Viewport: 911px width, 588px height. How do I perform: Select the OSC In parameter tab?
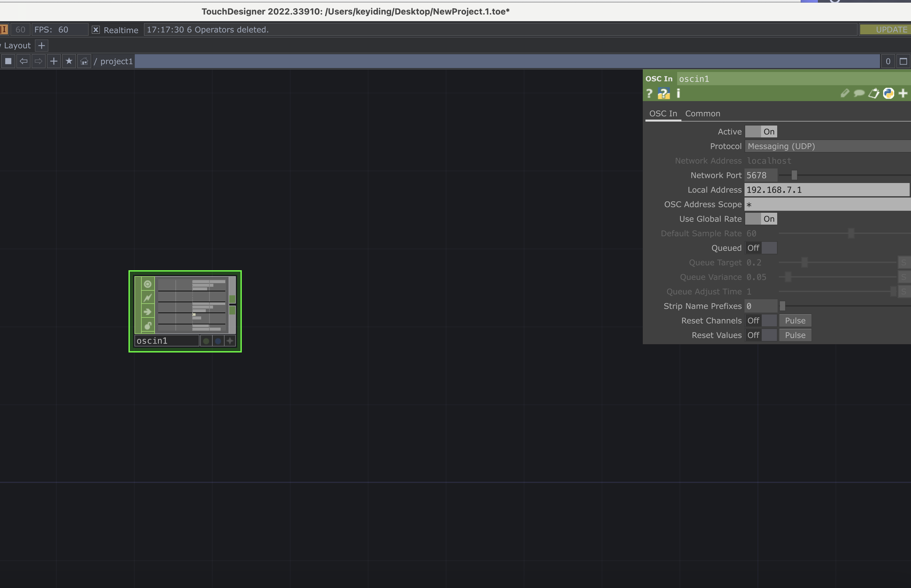pyautogui.click(x=663, y=113)
